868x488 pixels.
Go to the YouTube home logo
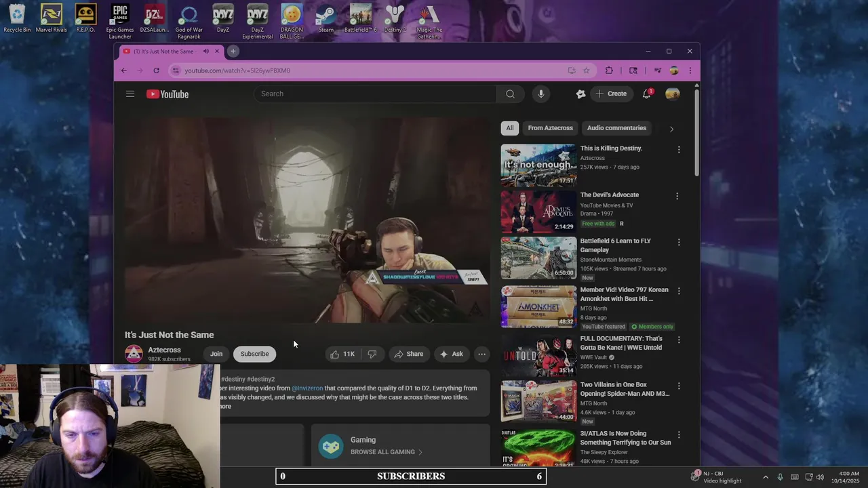coord(167,94)
